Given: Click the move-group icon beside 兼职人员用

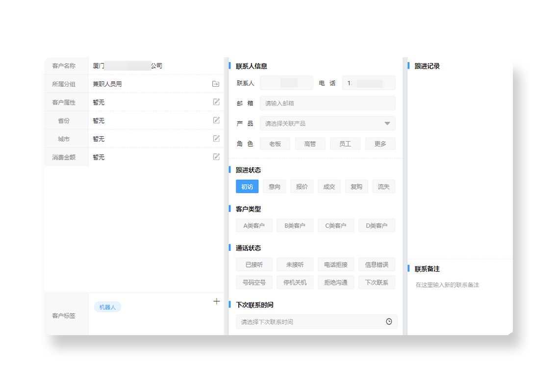Looking at the screenshot, I should pos(216,84).
